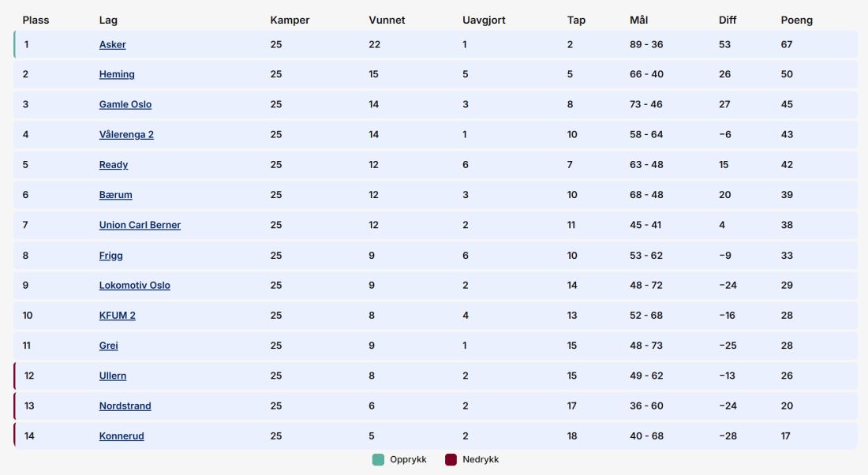Screen dimensions: 868x475
Task: Open the Asker team link
Action: coord(112,44)
